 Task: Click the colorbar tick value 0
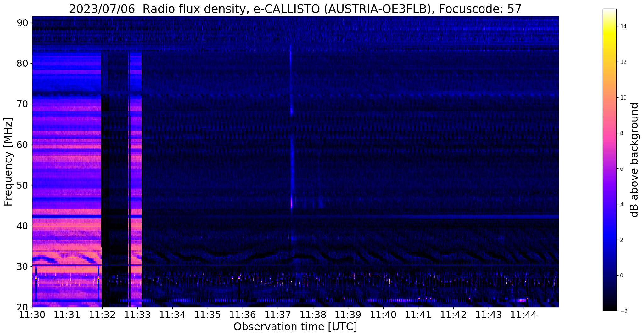click(621, 276)
